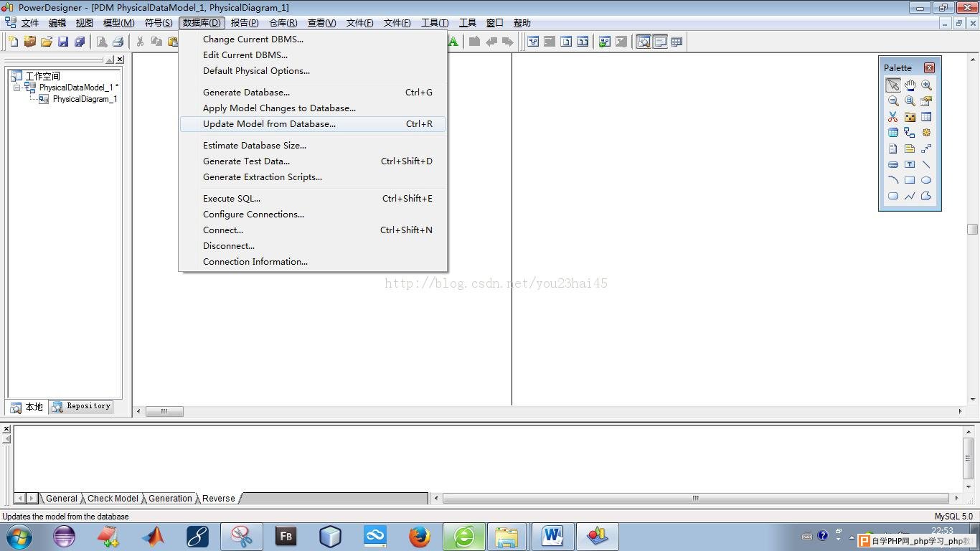Select the Polyline tool in Palette
The image size is (980, 551).
[910, 196]
